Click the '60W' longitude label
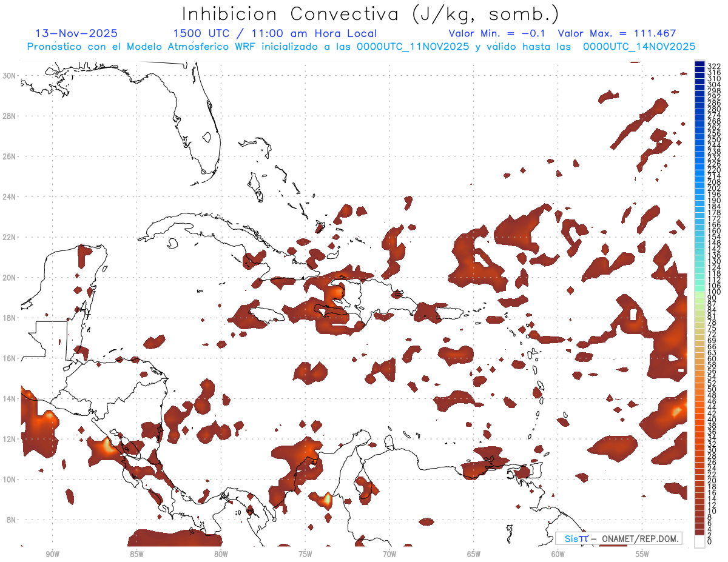728x562 pixels. [558, 554]
